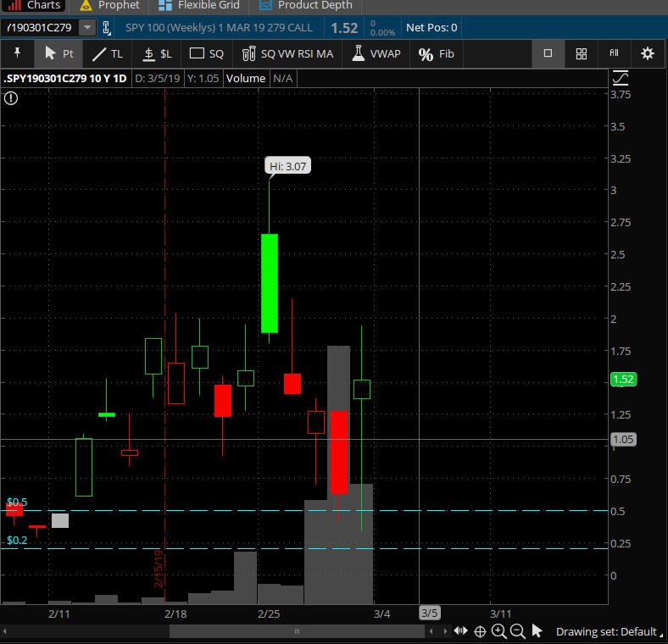Select the % Fib retracement tool

(437, 53)
